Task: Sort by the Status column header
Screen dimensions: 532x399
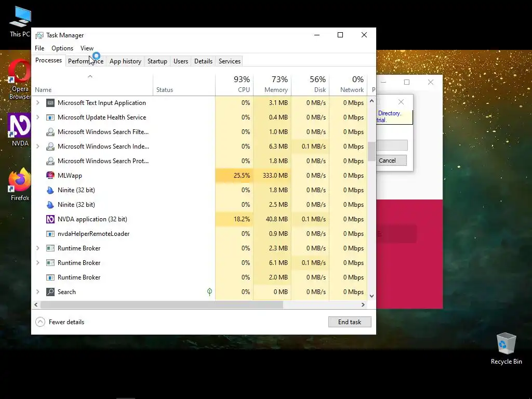Action: pos(184,84)
